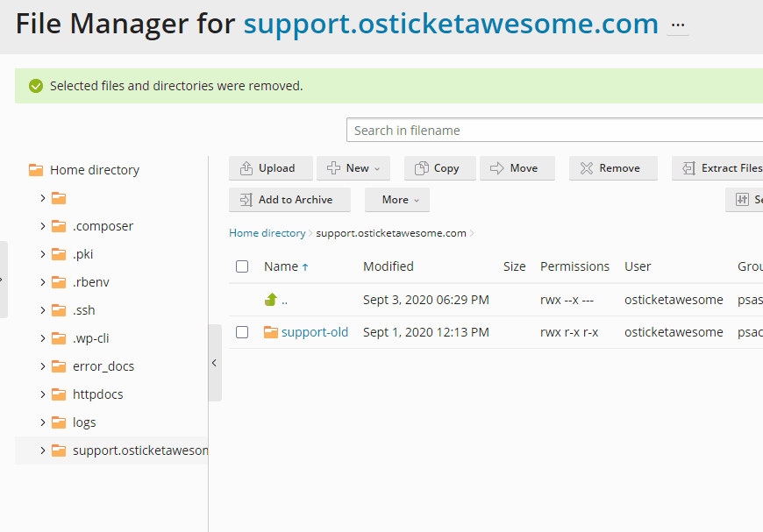Click support.osticketawesome.com breadcrumb text
This screenshot has height=532, width=763.
[391, 233]
